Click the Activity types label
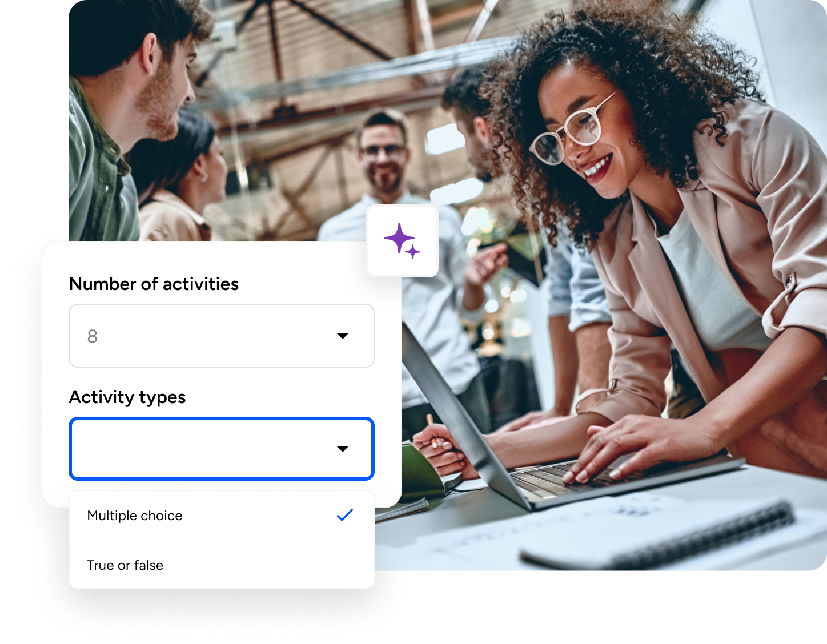Image resolution: width=827 pixels, height=644 pixels. click(x=127, y=397)
